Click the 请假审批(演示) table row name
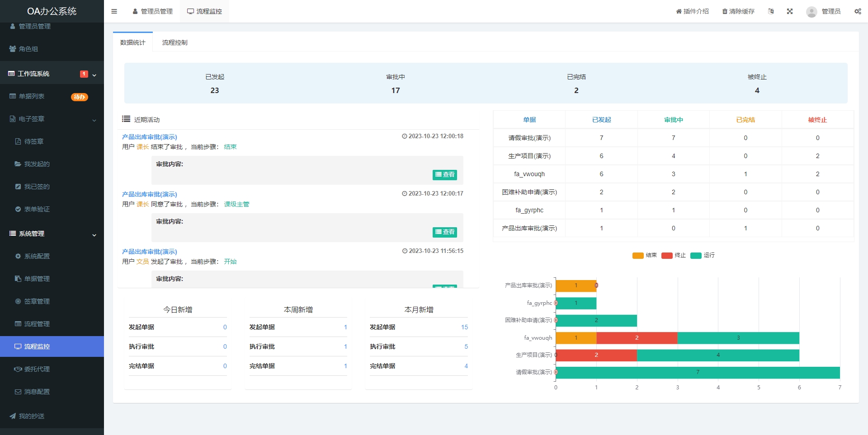The width and height of the screenshot is (868, 435). [x=529, y=138]
